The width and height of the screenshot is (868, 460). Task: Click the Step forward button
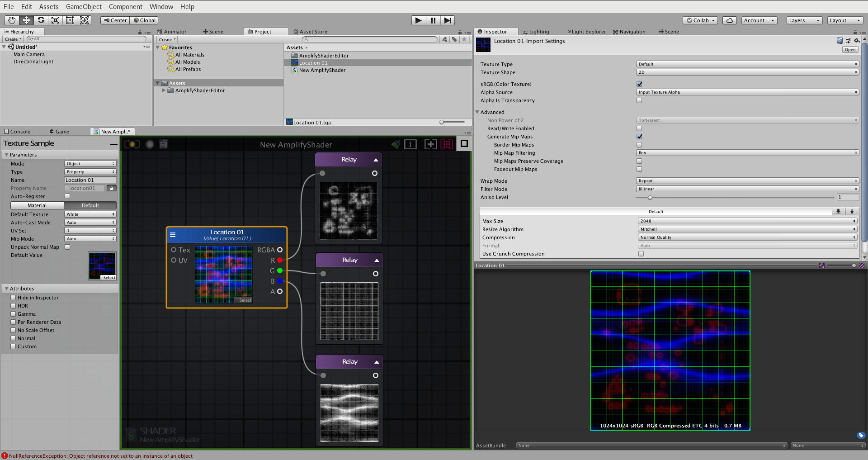pyautogui.click(x=448, y=20)
